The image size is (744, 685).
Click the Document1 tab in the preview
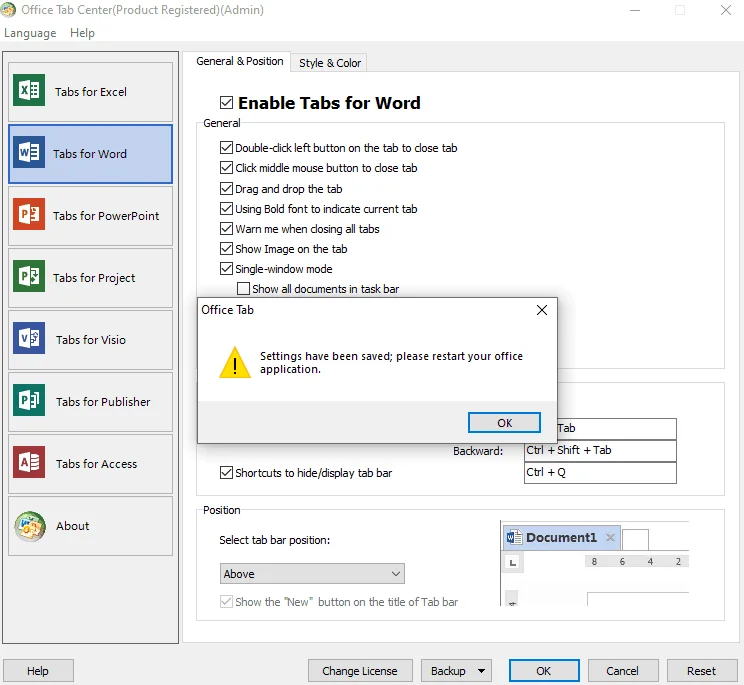(561, 537)
